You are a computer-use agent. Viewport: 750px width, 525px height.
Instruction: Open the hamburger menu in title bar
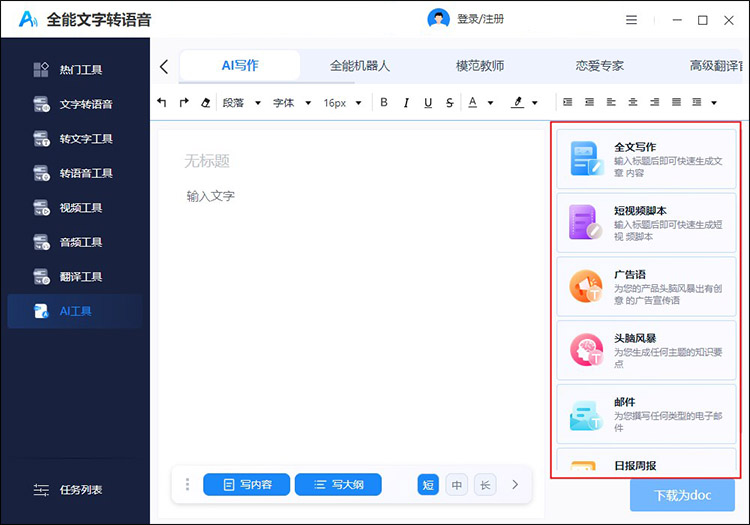(x=631, y=20)
